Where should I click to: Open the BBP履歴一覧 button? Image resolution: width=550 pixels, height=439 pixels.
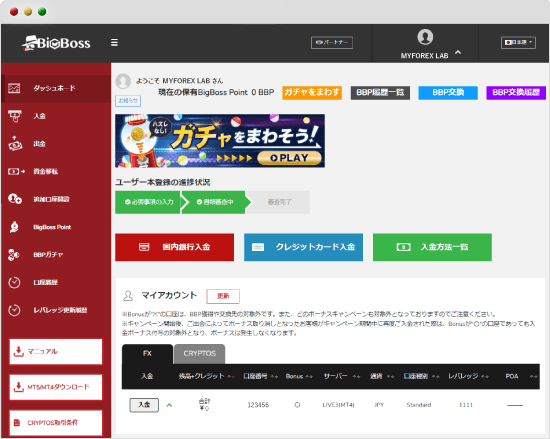click(380, 93)
